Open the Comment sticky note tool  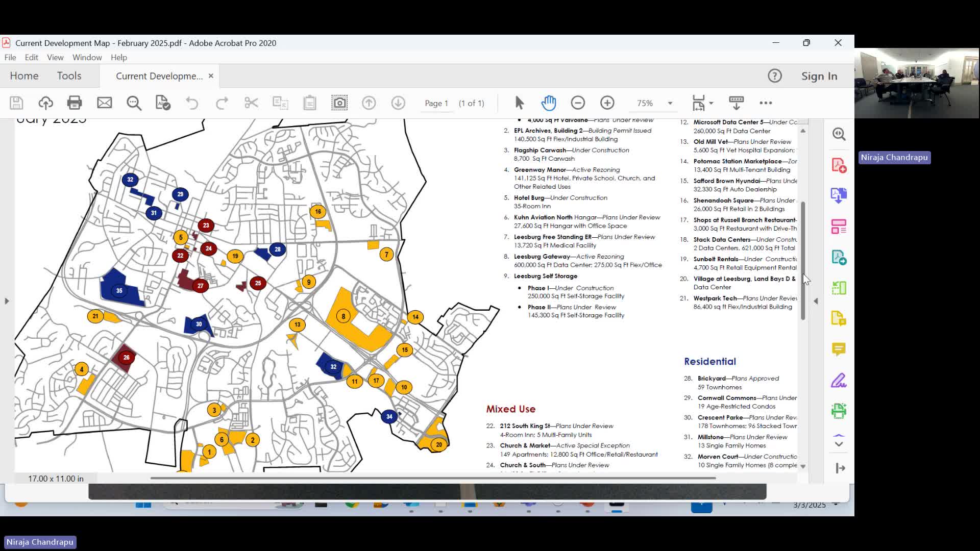[839, 349]
